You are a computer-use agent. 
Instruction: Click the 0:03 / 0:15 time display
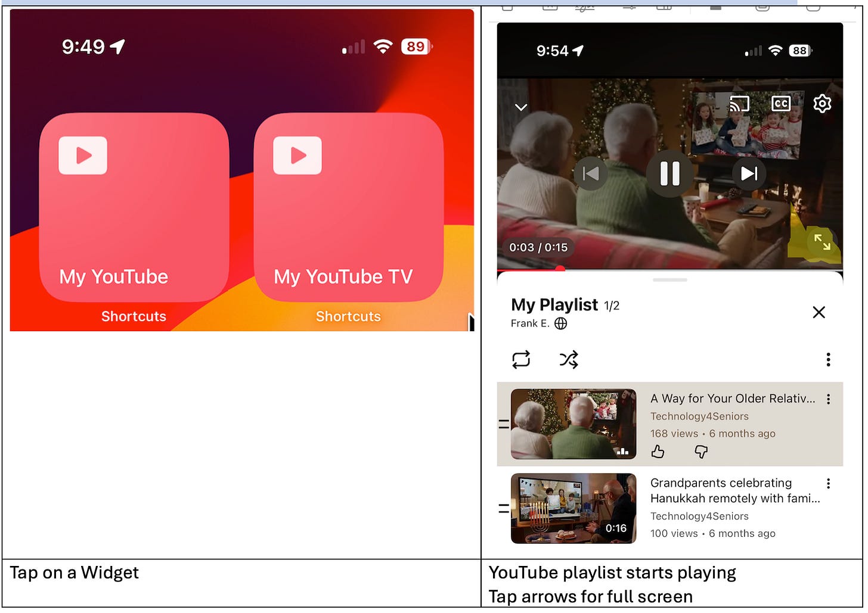(538, 247)
